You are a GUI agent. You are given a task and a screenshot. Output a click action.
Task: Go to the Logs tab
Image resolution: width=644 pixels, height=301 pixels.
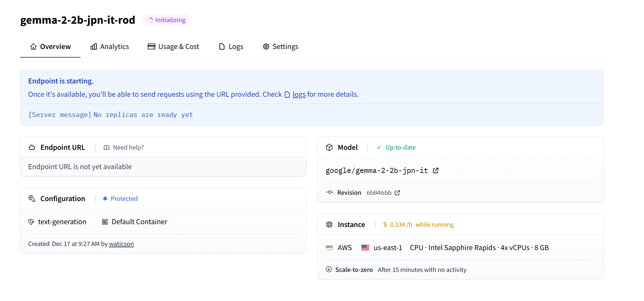tap(231, 47)
